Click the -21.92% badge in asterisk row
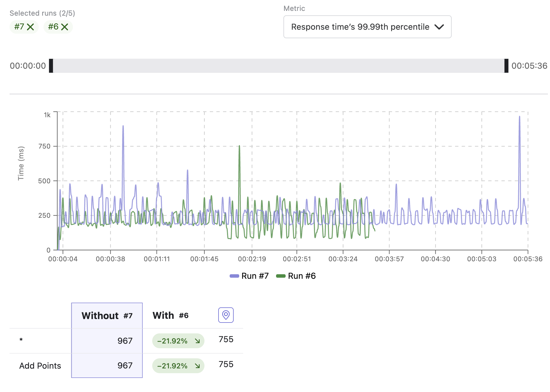The width and height of the screenshot is (550, 392). pyautogui.click(x=178, y=341)
